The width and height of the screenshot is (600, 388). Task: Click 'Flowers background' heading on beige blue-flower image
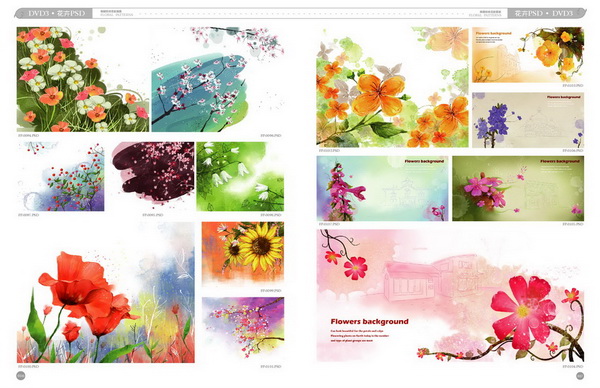coord(563,97)
